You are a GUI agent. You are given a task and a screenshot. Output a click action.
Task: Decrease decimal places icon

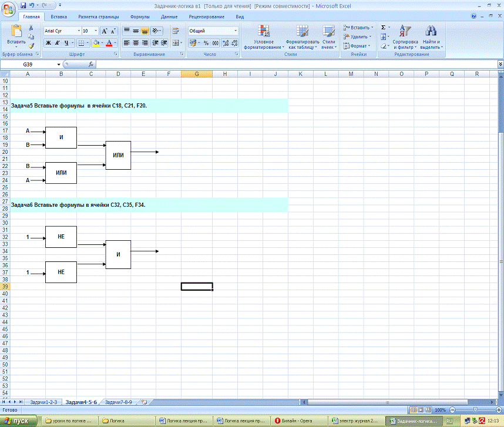[x=234, y=43]
